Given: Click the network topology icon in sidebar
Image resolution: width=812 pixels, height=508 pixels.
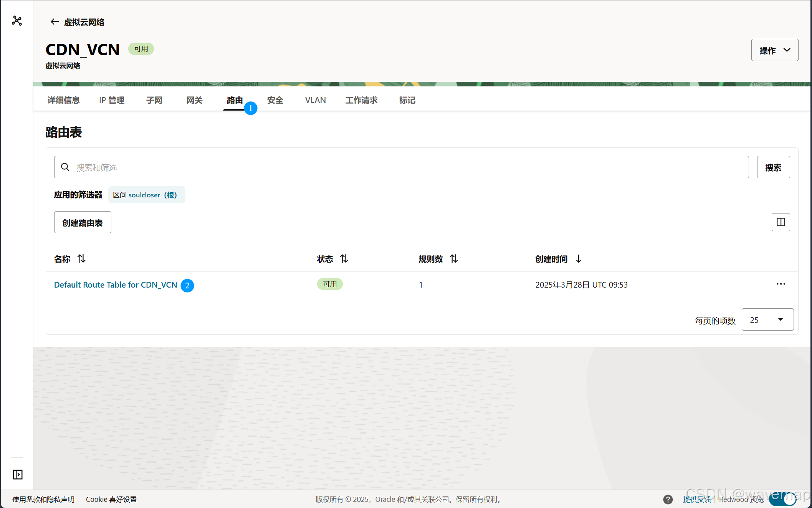Looking at the screenshot, I should click(17, 21).
